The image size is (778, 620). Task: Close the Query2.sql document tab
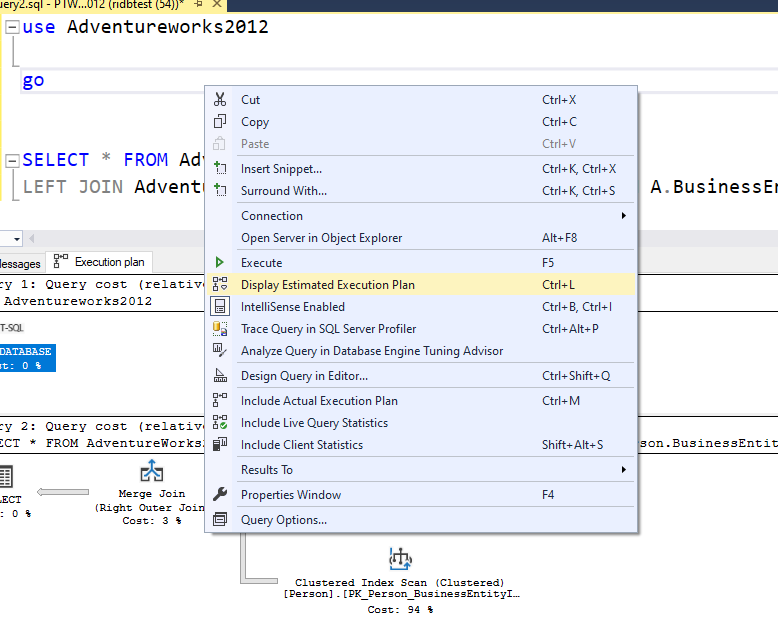pos(217,4)
